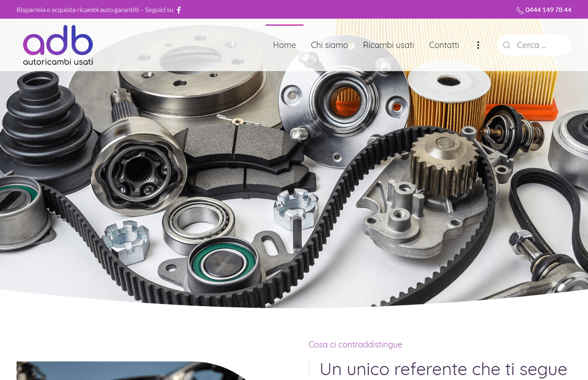The image size is (588, 380).
Task: Click the 'autoricambi usati' logo tagline
Action: [x=58, y=62]
